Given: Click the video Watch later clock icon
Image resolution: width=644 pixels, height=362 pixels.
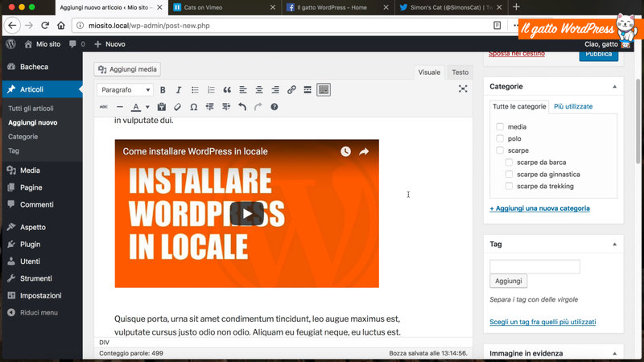Looking at the screenshot, I should (346, 151).
